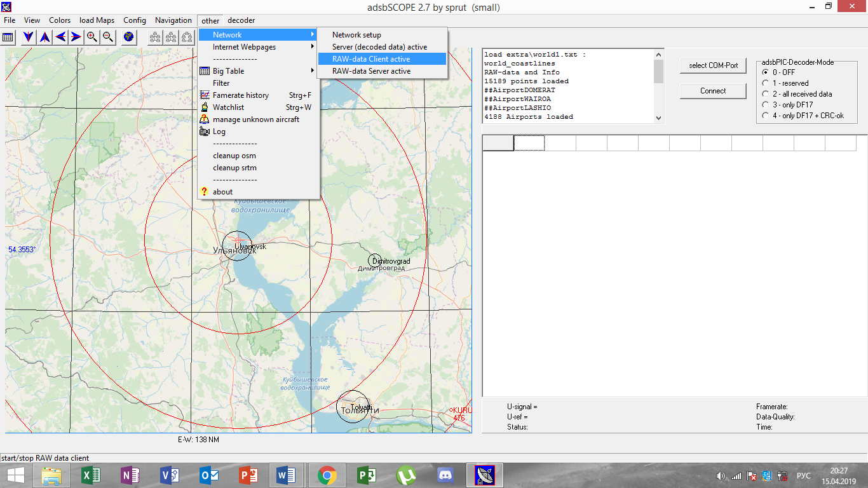
Task: Click the table view toolbar icon
Action: tap(8, 37)
